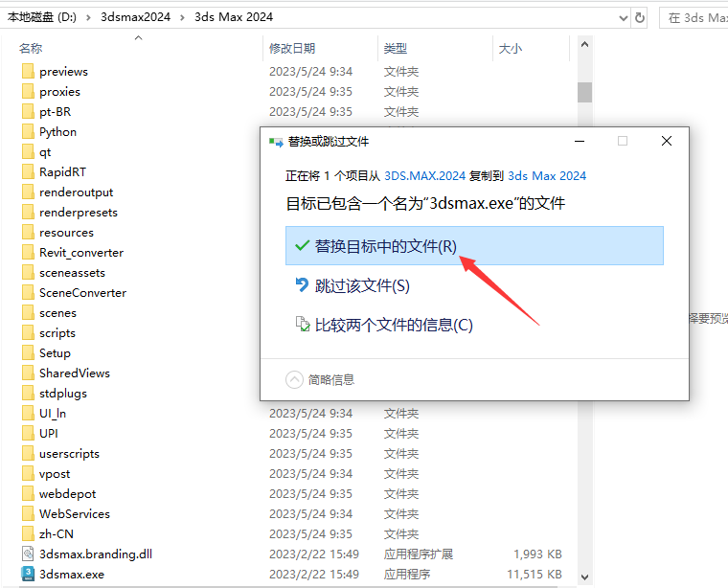Open the address bar history dropdown
The image size is (728, 588).
[624, 18]
